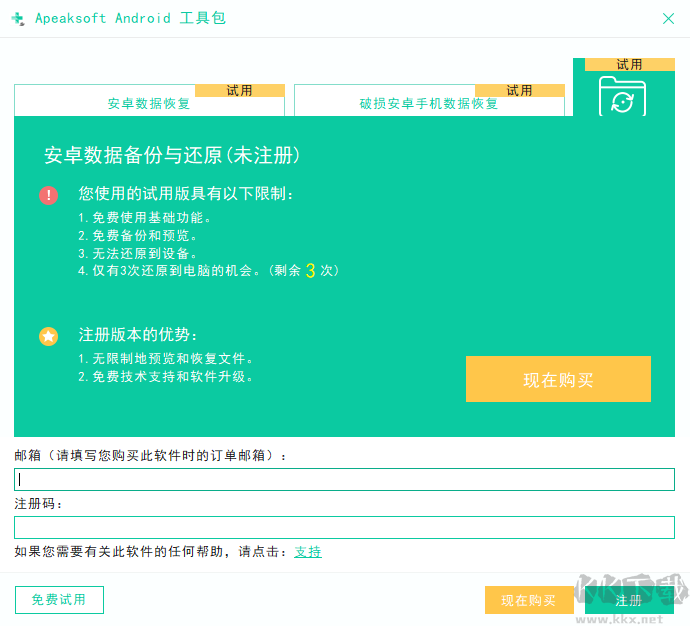Focus the order email input field

(x=344, y=480)
